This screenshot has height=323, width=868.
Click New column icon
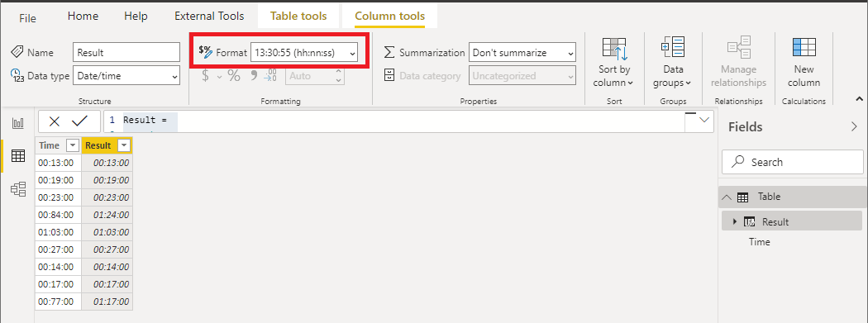[x=804, y=49]
